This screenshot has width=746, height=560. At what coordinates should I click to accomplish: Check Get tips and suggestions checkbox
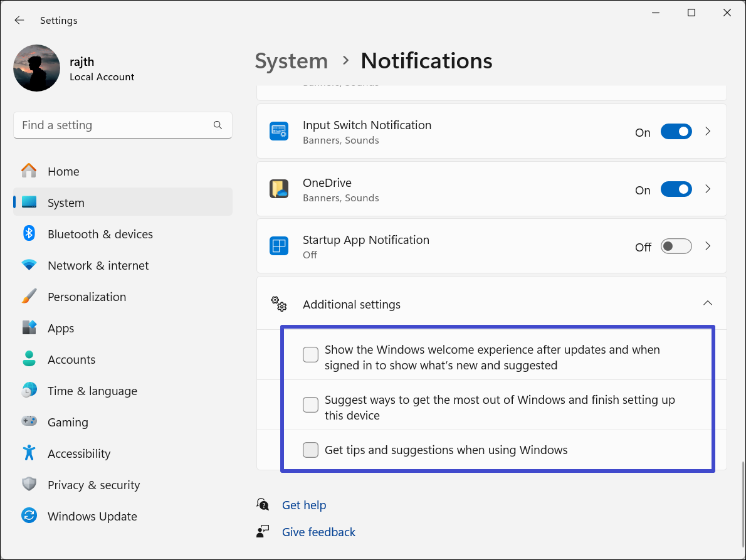click(310, 450)
